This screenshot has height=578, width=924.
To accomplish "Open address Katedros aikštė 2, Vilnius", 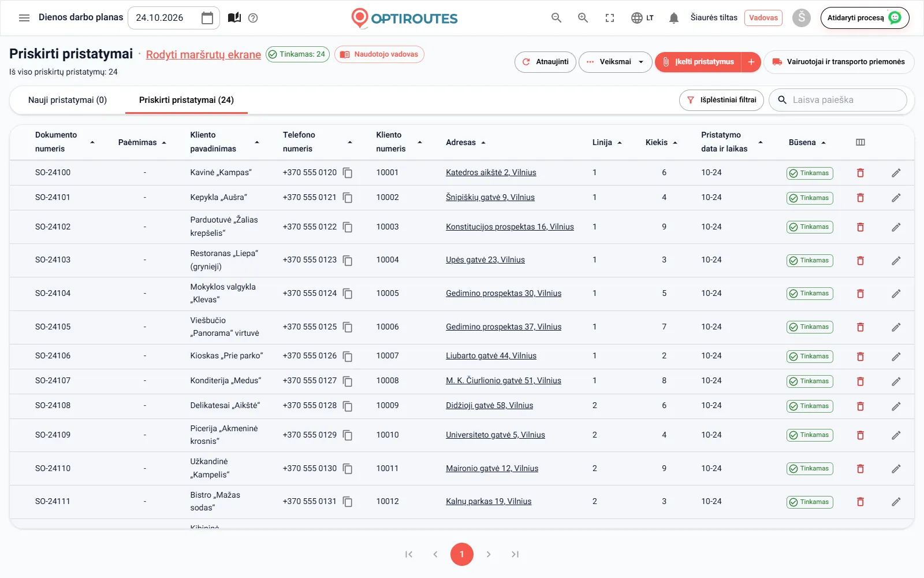I will point(491,173).
